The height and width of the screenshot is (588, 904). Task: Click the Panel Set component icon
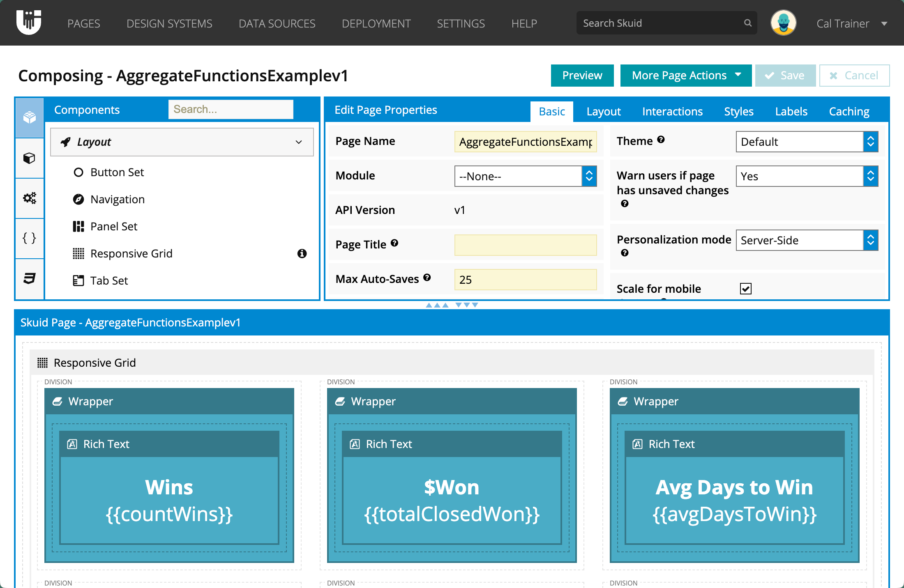tap(78, 227)
